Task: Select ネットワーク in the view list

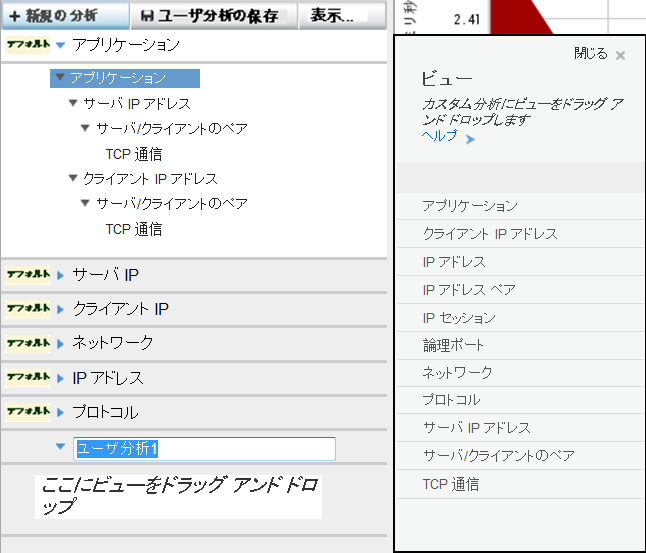Action: [521, 373]
